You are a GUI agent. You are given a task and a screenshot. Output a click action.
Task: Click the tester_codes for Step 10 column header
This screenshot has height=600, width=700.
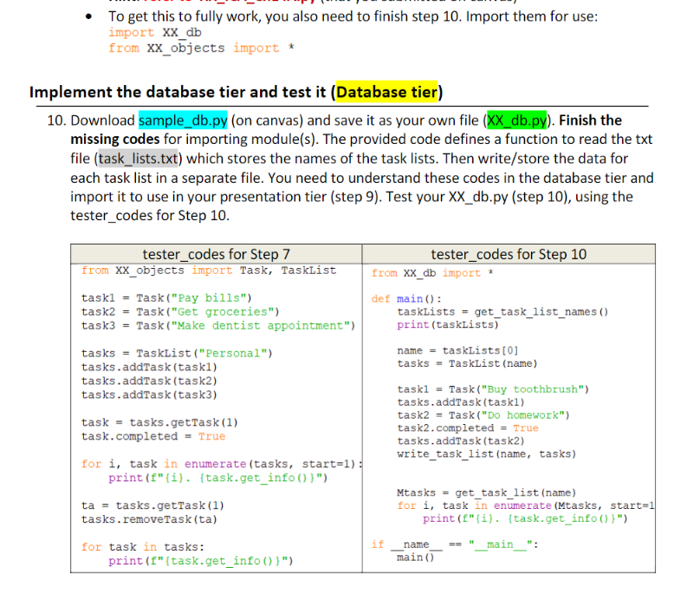[508, 253]
